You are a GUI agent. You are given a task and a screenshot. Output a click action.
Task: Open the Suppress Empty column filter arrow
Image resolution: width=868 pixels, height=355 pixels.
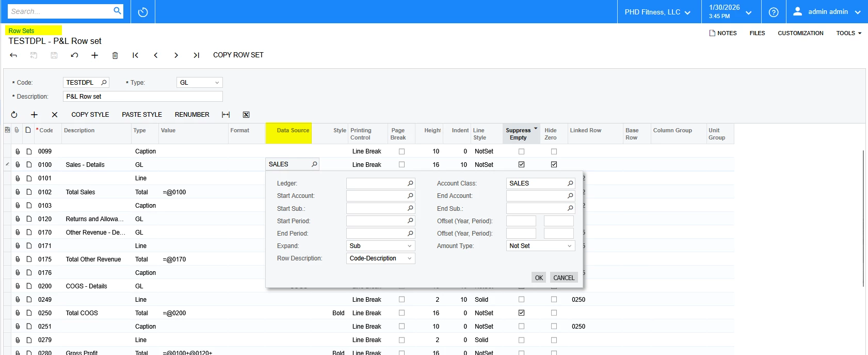point(536,129)
